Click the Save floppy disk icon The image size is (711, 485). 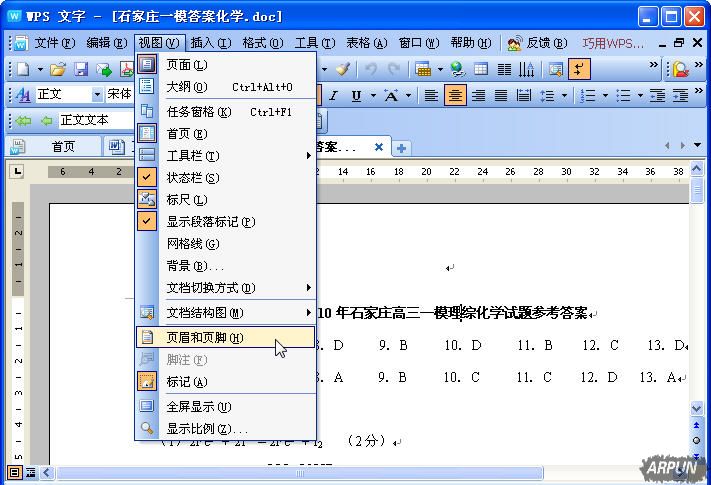tap(81, 69)
